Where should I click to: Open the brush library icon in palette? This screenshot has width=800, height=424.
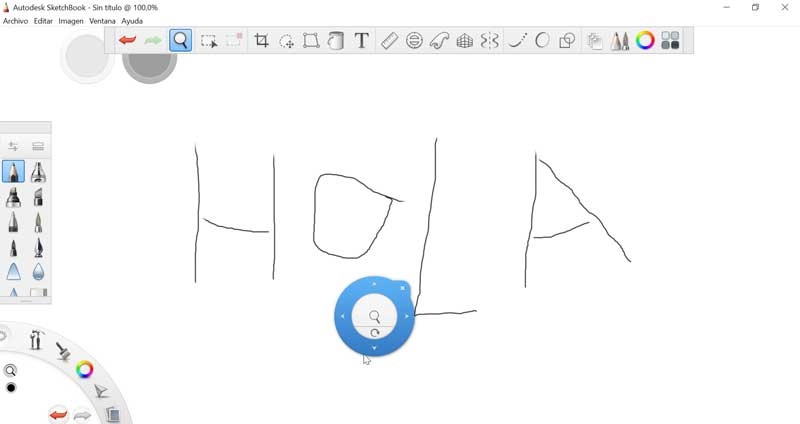pos(38,146)
